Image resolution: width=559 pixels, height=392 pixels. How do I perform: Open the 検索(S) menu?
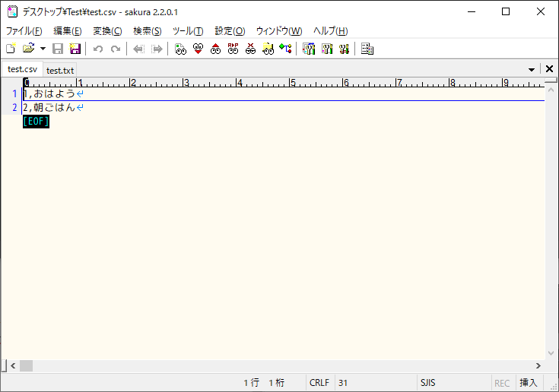(148, 31)
